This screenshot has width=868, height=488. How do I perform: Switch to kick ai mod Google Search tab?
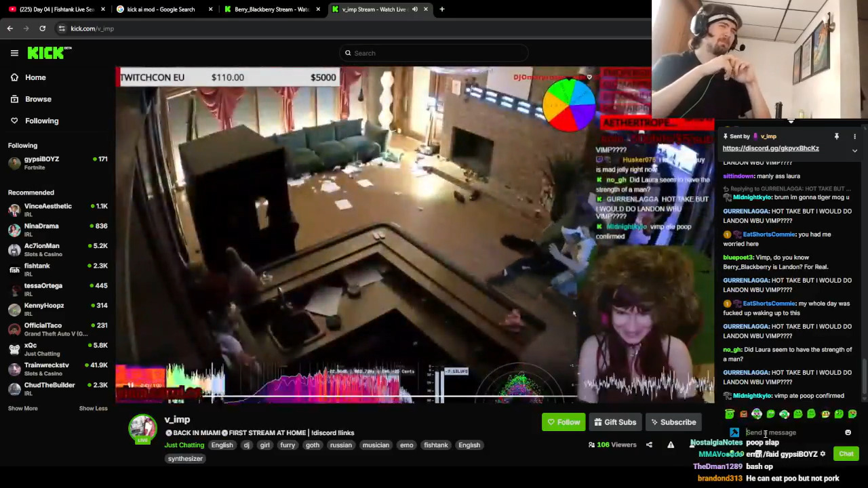[165, 9]
